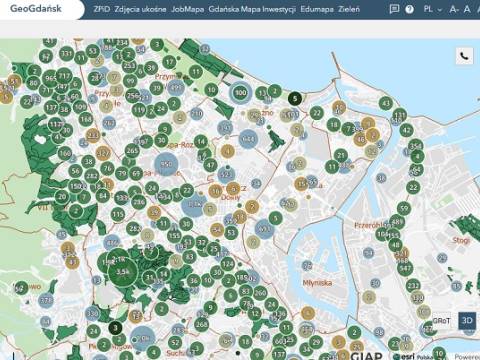Image resolution: width=480 pixels, height=360 pixels.
Task: Open the GeoGdańsk home logo
Action: pos(36,9)
